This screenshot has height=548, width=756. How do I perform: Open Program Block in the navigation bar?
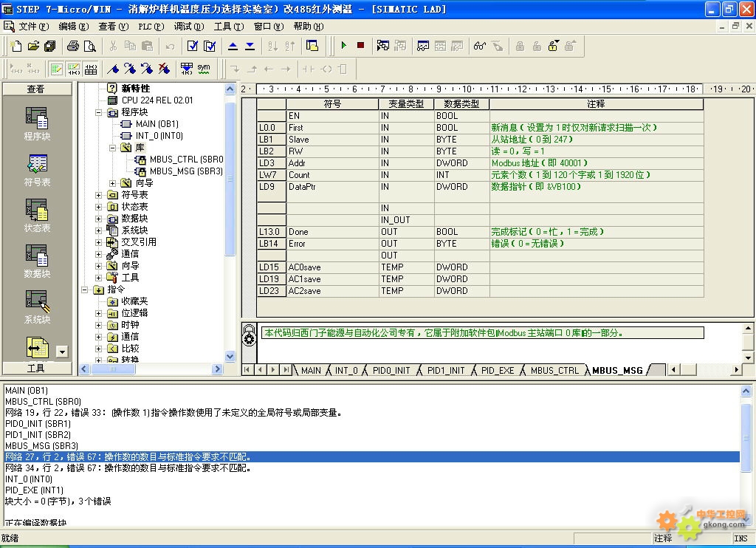[37, 124]
